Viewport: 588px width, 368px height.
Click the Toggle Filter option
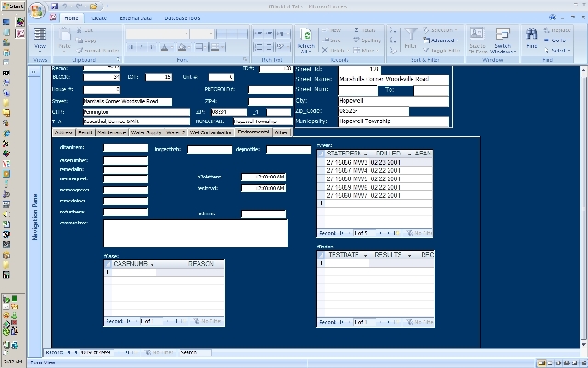(x=443, y=51)
